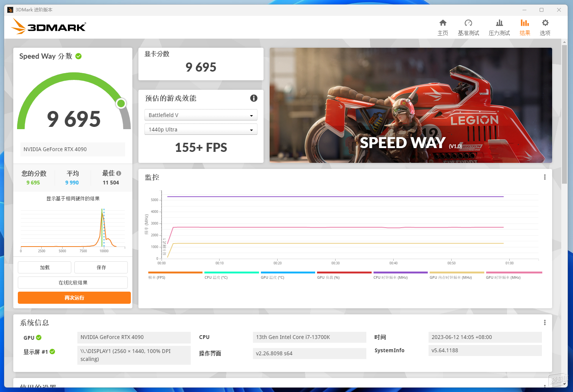
Task: Toggle GPU 内存时钟频率 (MHz) legend series
Action: (457, 276)
